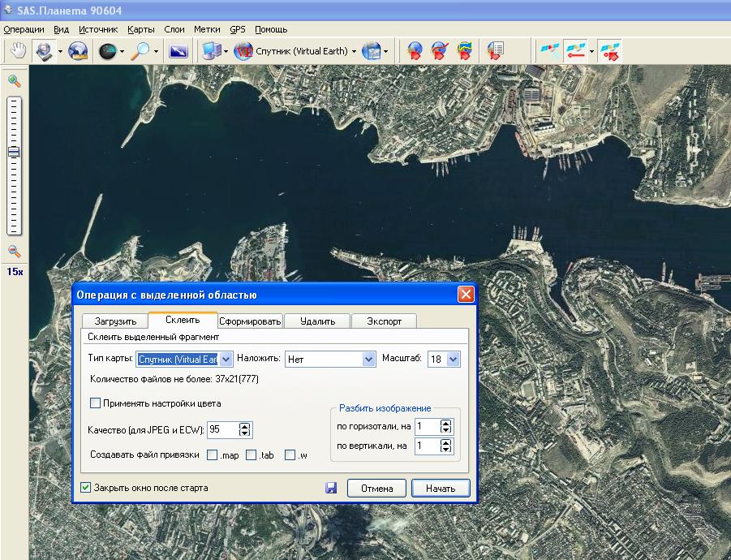Click the zoom out magnifier icon

point(14,252)
